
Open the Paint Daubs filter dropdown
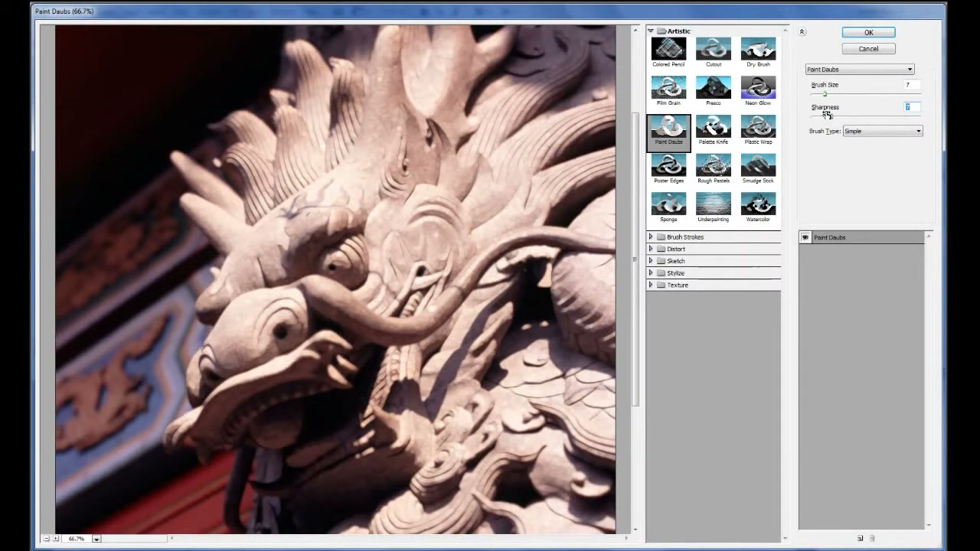point(860,70)
